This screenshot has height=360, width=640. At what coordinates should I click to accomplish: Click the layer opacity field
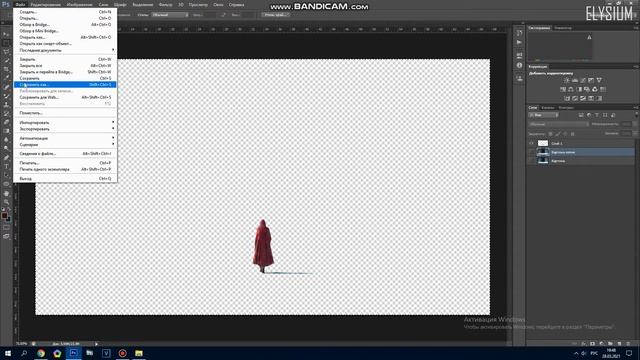(626, 124)
